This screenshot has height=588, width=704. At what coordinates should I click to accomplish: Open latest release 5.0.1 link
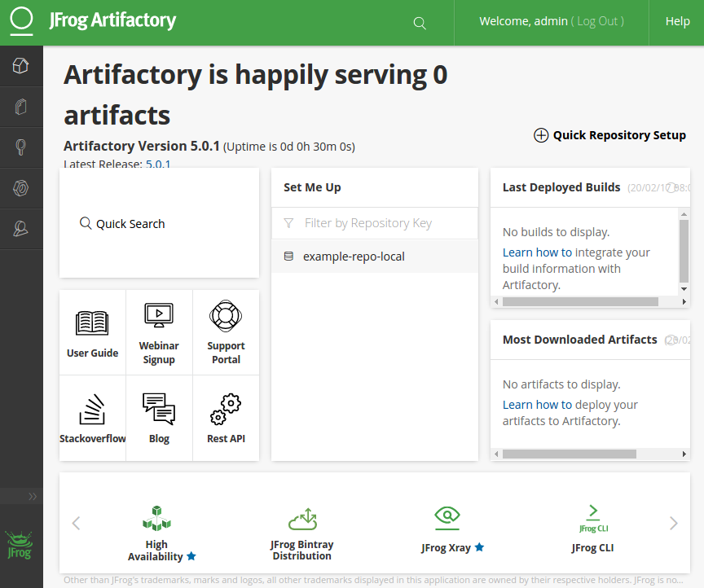point(158,164)
